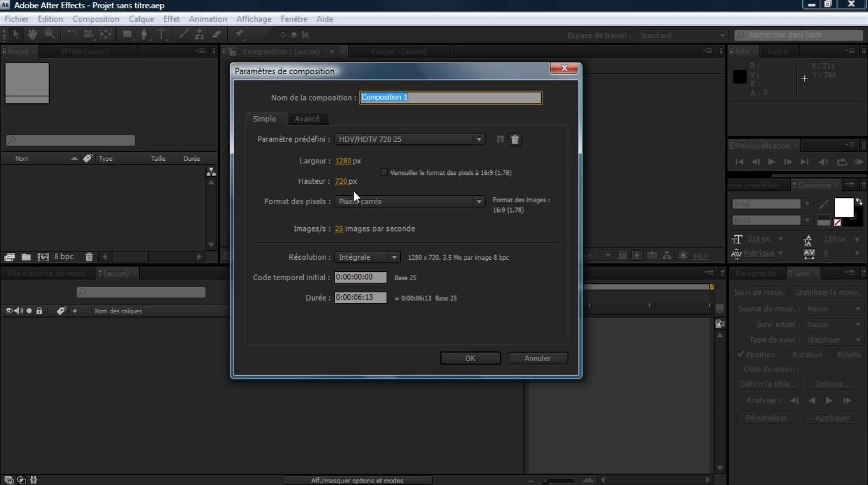Switch to the Avancé tab
Image resolution: width=868 pixels, height=485 pixels.
(307, 119)
